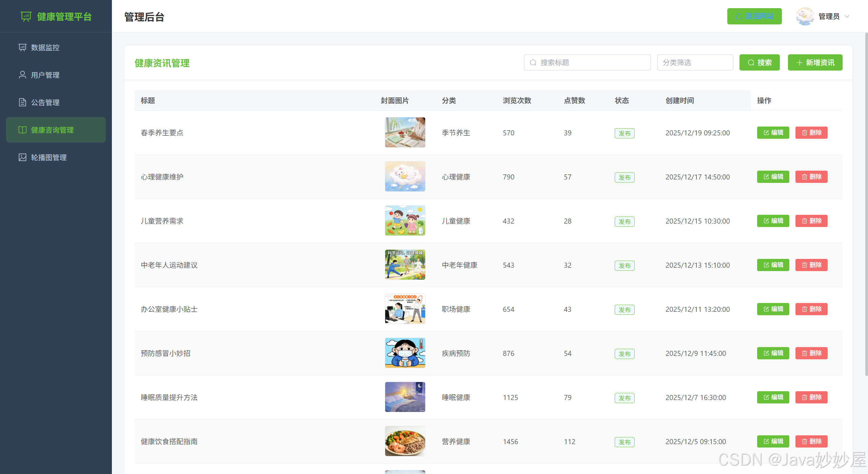The image size is (868, 474).
Task: Click the 返回网站 button
Action: point(754,16)
